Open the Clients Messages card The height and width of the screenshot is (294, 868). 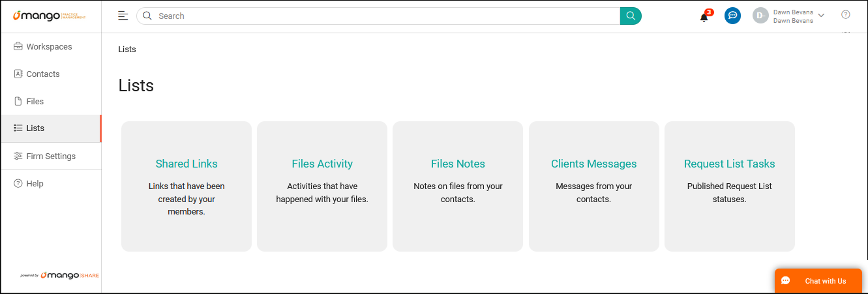tap(593, 164)
